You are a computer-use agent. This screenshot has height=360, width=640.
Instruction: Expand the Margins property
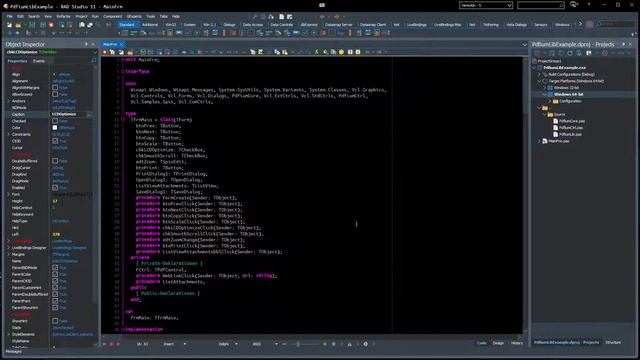click(9, 254)
